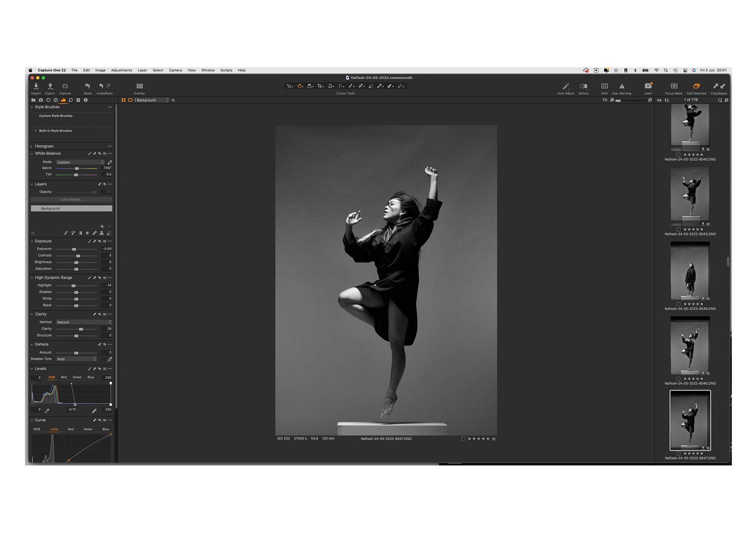This screenshot has height=534, width=756.
Task: Click the Luma Range button
Action: pos(72,199)
